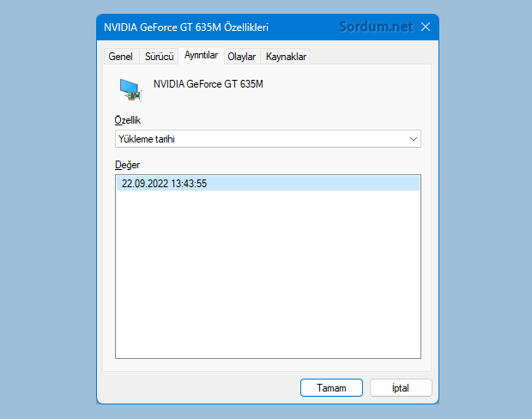Open the Sürücü tab
Screen dimensions: 532x419
159,57
